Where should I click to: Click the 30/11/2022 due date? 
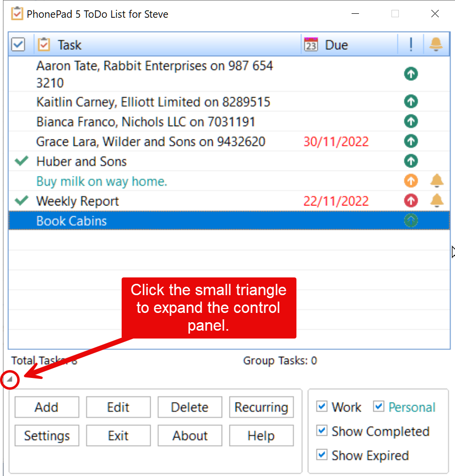tap(336, 141)
